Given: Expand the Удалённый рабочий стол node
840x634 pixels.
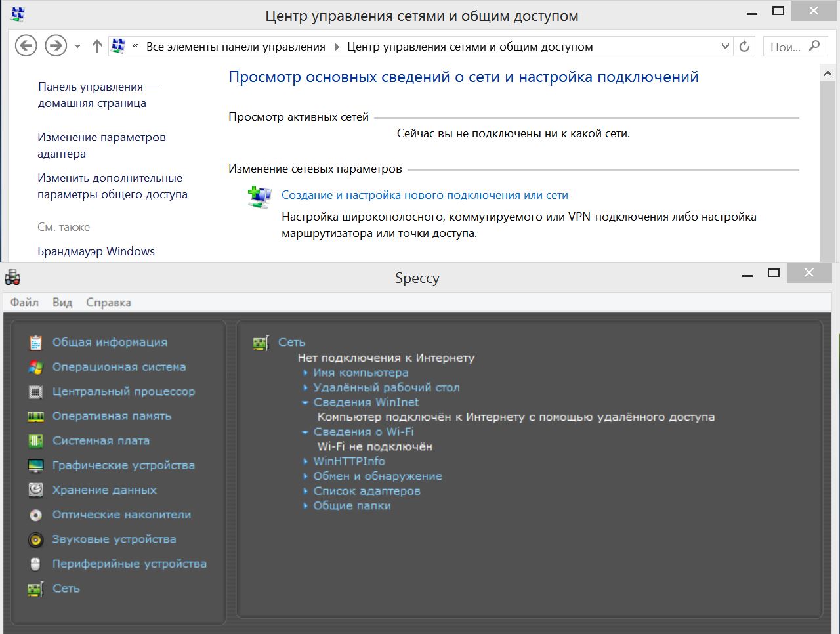Looking at the screenshot, I should (x=305, y=388).
